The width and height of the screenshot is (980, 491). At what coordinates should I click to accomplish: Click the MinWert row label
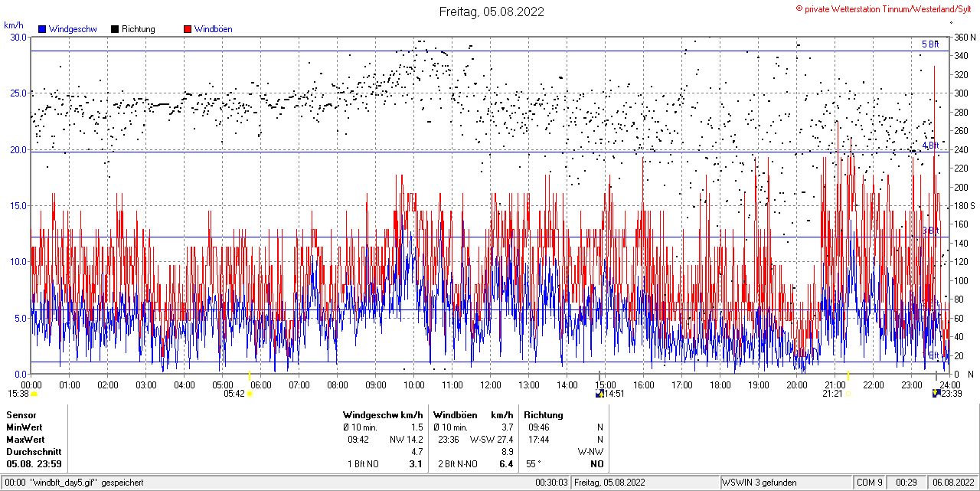pyautogui.click(x=24, y=427)
